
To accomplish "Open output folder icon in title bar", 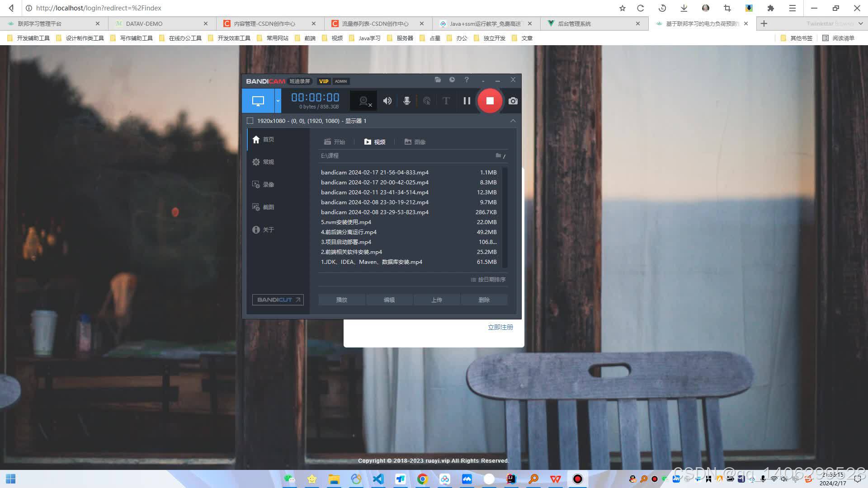I will pos(437,80).
